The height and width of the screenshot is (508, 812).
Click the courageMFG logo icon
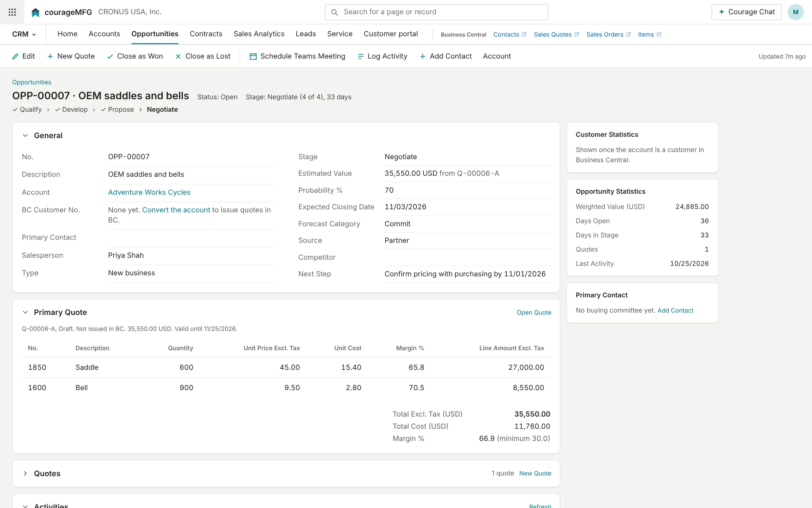[36, 13]
